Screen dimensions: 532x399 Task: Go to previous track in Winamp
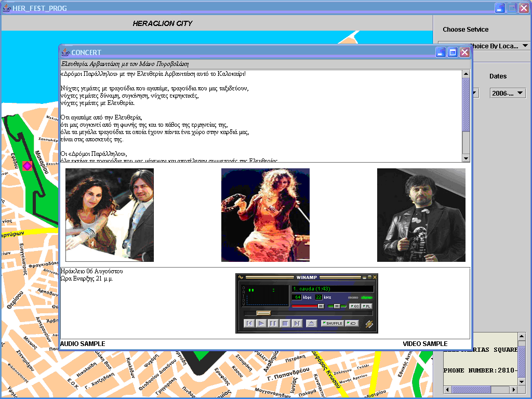[x=249, y=323]
